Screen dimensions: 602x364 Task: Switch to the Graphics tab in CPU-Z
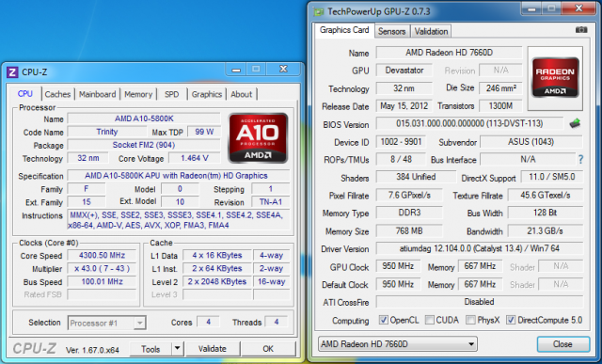click(x=207, y=94)
